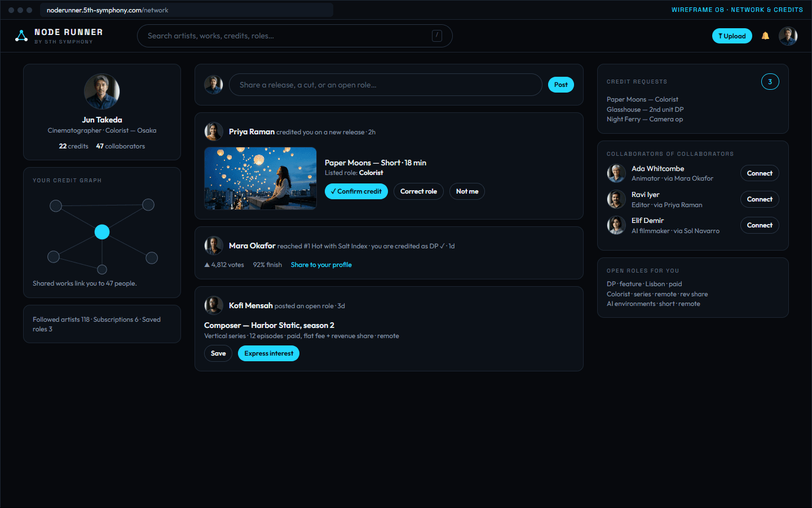Select the highlighted center node in credit graph
Image resolution: width=812 pixels, height=508 pixels.
pyautogui.click(x=102, y=232)
